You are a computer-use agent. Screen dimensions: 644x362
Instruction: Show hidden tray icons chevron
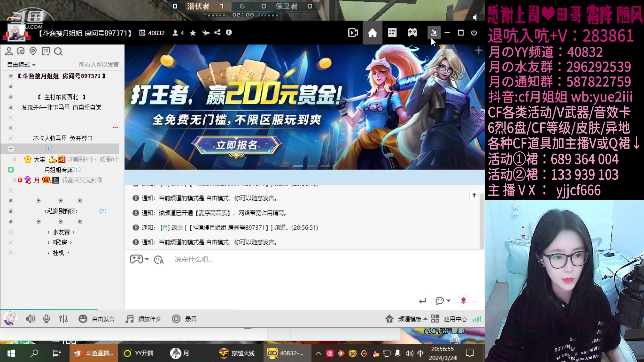tap(318, 353)
